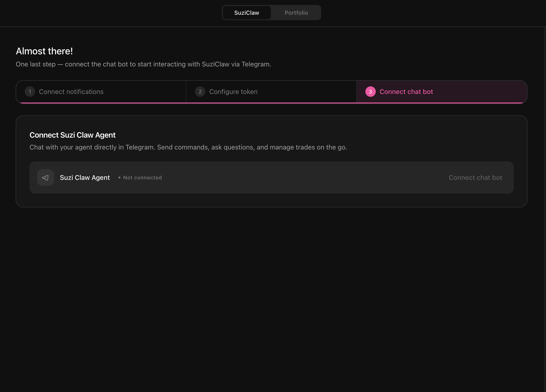Switch to the SuziClaw tab

click(246, 13)
